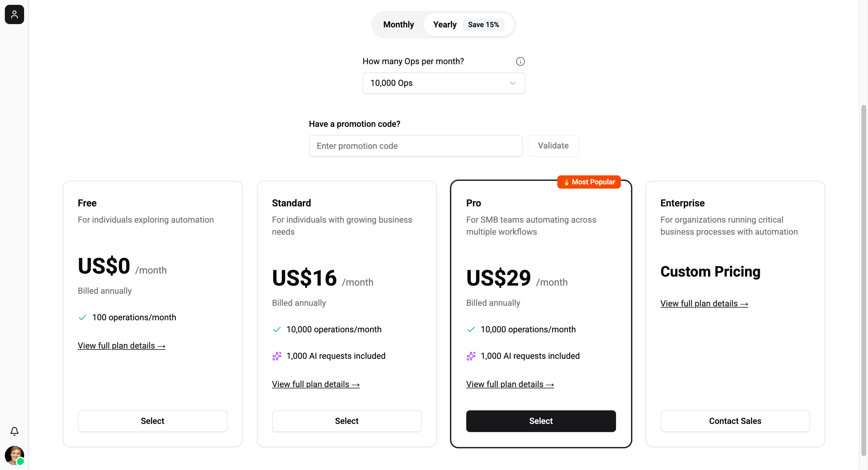Click the AI sparkle icon in Standard plan

click(x=277, y=356)
